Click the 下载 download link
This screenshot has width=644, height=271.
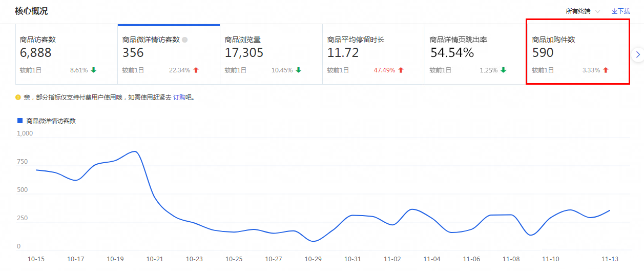pyautogui.click(x=620, y=11)
